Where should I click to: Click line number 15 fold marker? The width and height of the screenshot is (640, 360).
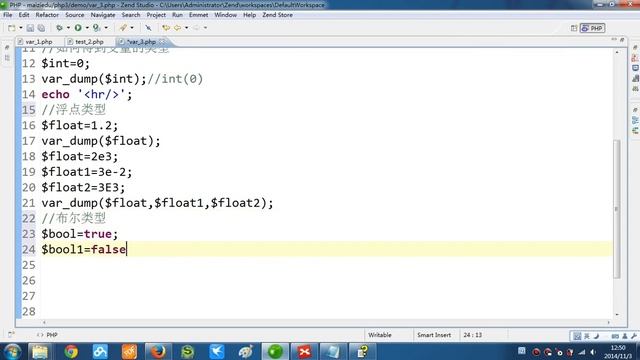coord(29,110)
